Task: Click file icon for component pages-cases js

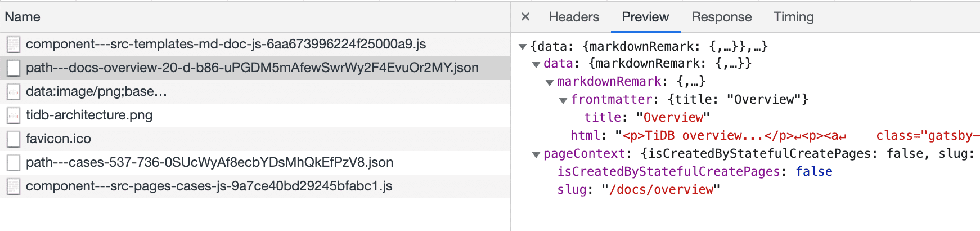Action: click(14, 186)
